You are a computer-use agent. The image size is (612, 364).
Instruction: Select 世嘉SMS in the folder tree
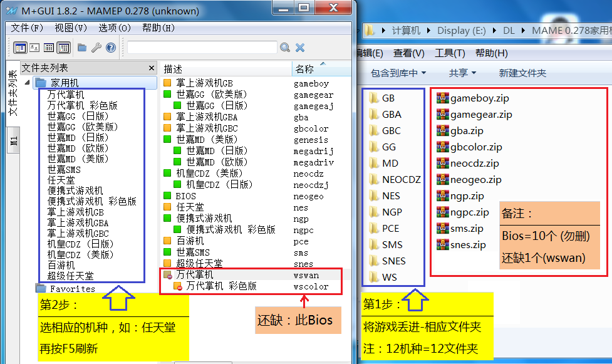click(64, 170)
